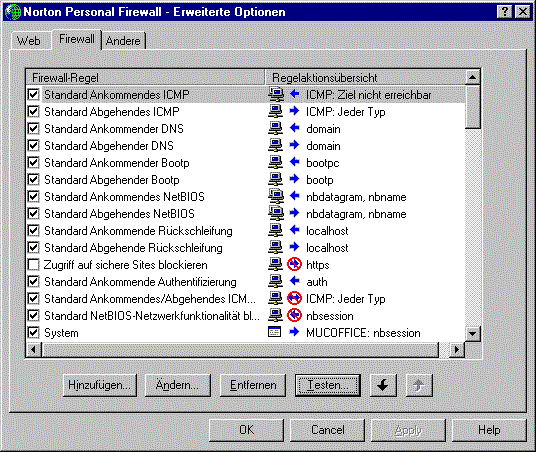Select Standard Ankommendes NetBIOS rule text
Viewport: 536px width, 452px height.
[x=124, y=197]
